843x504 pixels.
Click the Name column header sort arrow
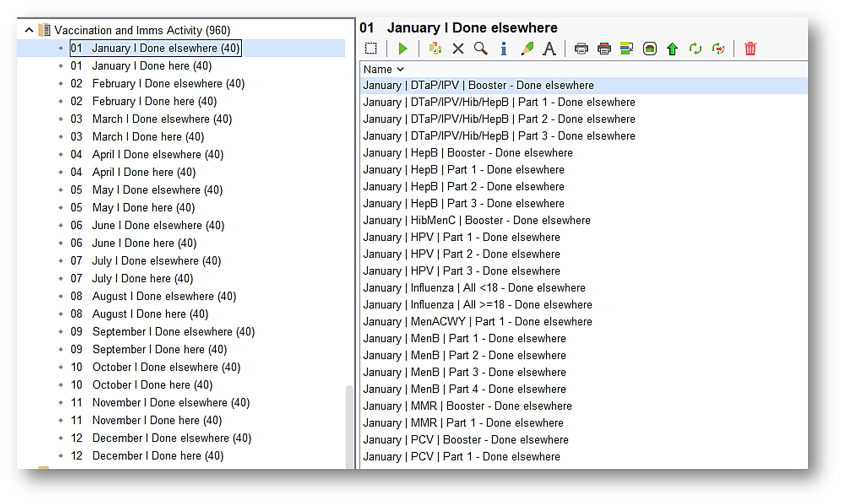(x=400, y=69)
